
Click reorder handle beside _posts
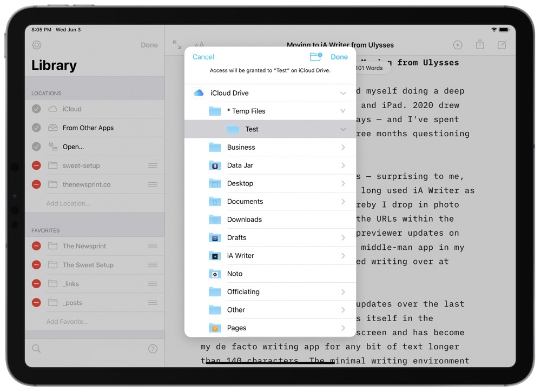point(153,303)
